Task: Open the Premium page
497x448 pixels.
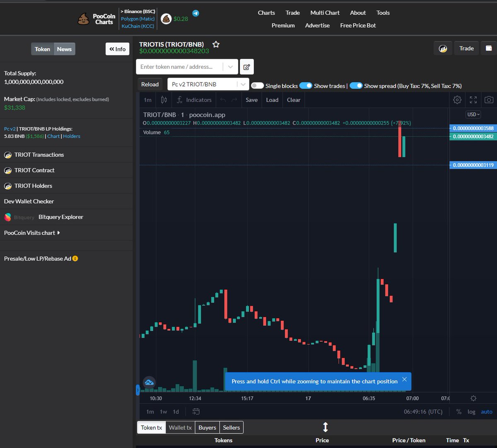Action: click(283, 25)
